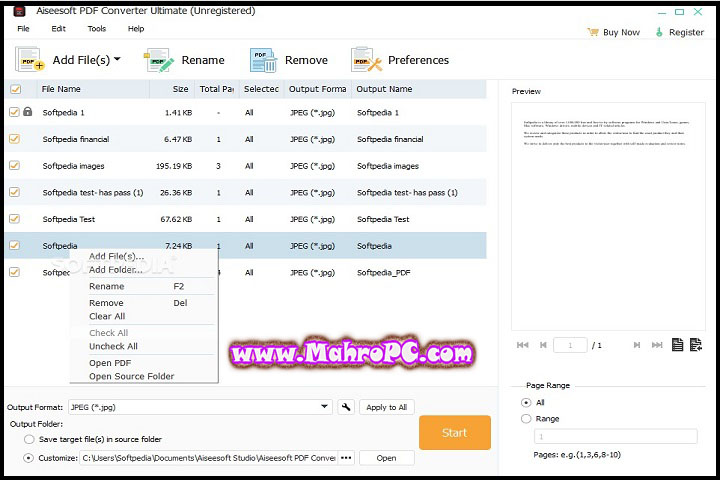Expand the Add File(s) dropdown arrow
Image resolution: width=720 pixels, height=480 pixels.
click(x=117, y=59)
